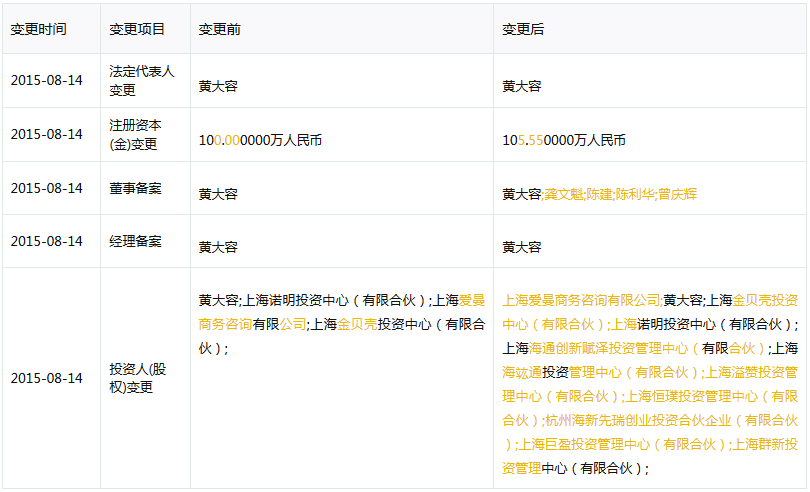Open 上海爱曼商务咨询有限公司 in the 变更后 column

click(x=581, y=300)
